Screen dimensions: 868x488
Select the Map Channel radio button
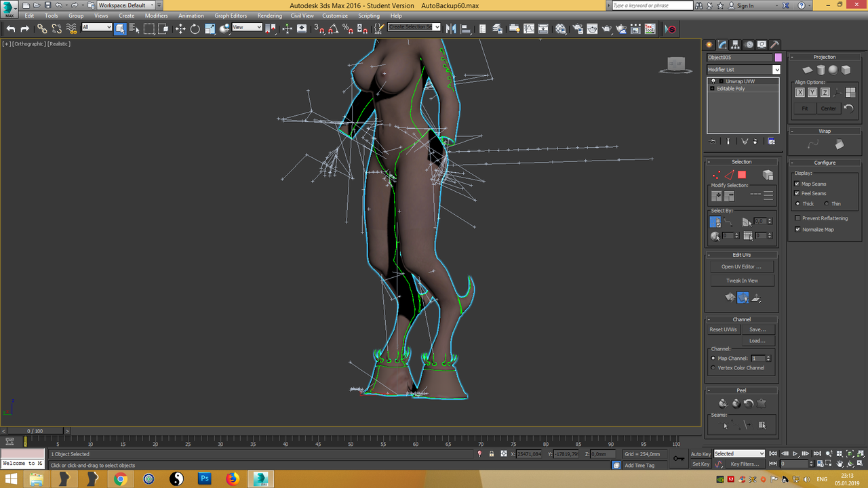point(713,358)
